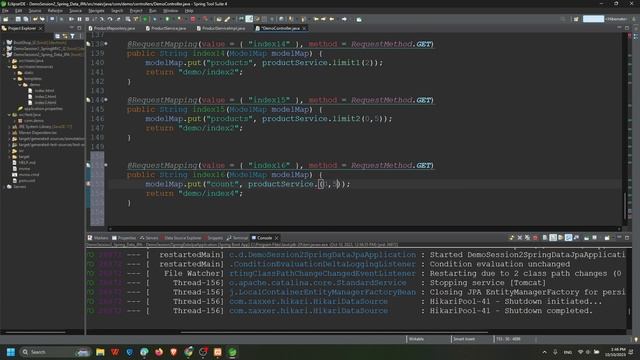Screen dimensions: 640x360
Task: Close the Console tab
Action: pyautogui.click(x=276, y=238)
